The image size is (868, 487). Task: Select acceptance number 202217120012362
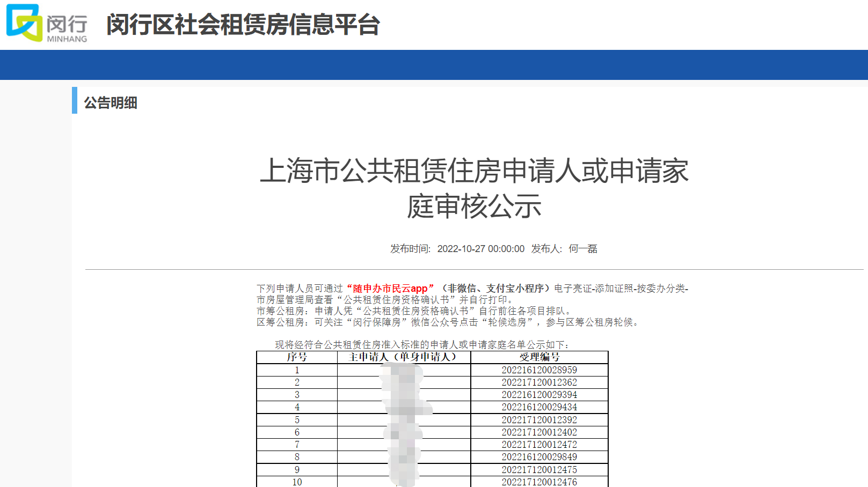click(539, 382)
